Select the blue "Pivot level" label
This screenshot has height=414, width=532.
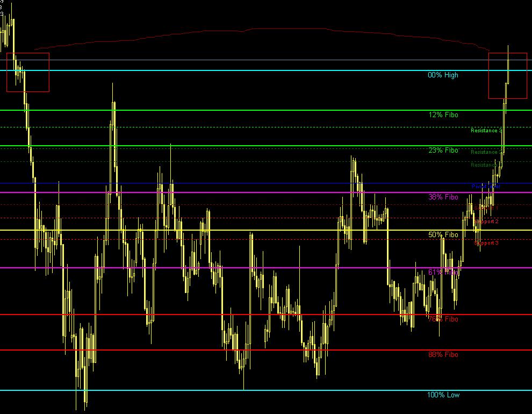(x=485, y=187)
